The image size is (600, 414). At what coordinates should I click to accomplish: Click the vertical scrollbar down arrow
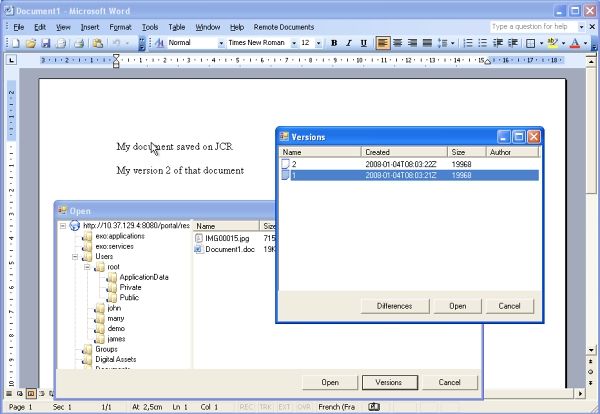(x=591, y=350)
